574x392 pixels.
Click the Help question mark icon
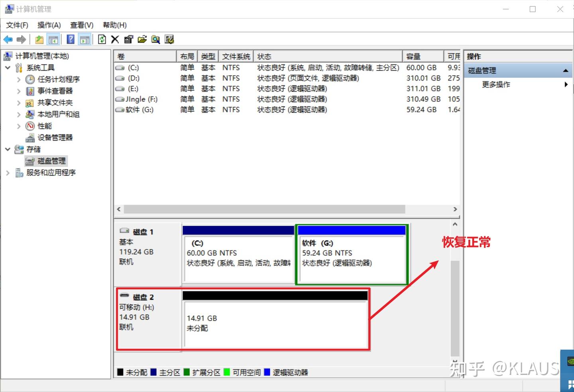[x=70, y=39]
